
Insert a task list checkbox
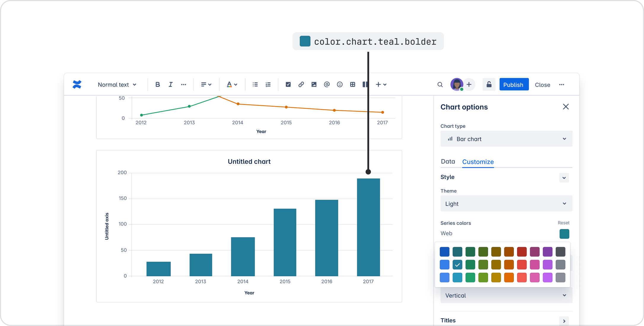pyautogui.click(x=288, y=84)
